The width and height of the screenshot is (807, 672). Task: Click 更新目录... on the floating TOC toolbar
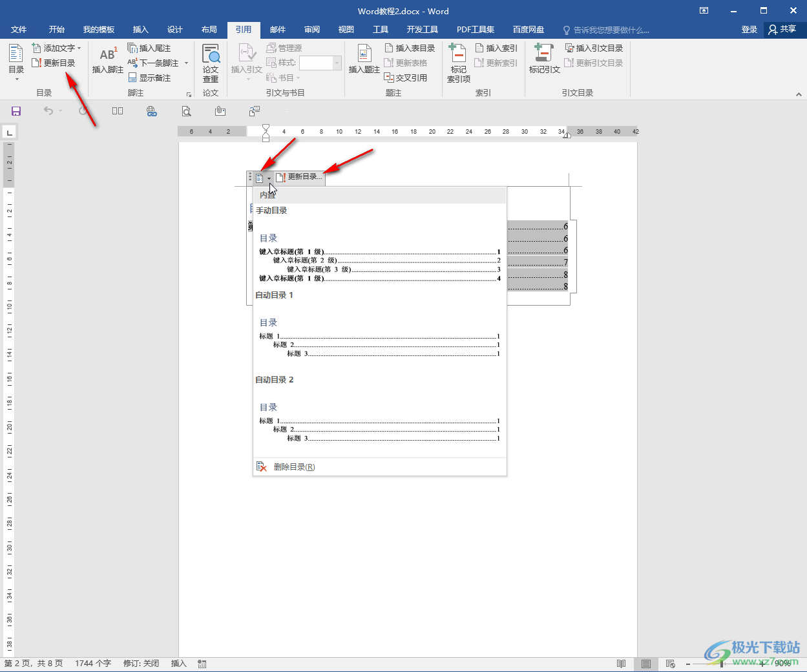coord(299,177)
